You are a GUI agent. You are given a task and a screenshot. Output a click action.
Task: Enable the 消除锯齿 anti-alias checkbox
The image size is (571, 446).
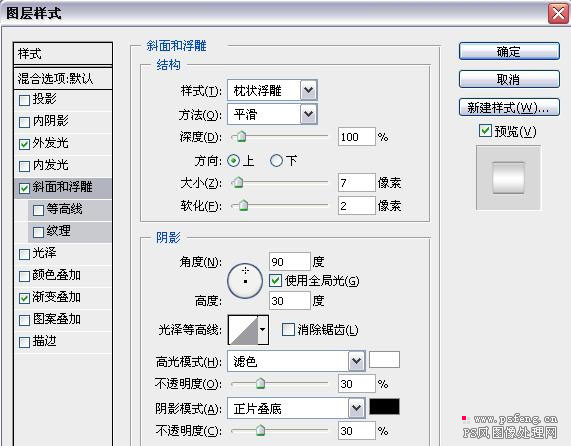tap(288, 329)
